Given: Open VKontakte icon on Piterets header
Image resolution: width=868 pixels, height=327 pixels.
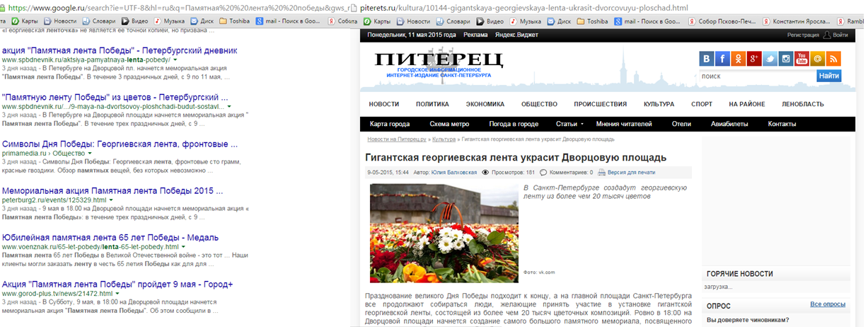Looking at the screenshot, I should [x=707, y=59].
